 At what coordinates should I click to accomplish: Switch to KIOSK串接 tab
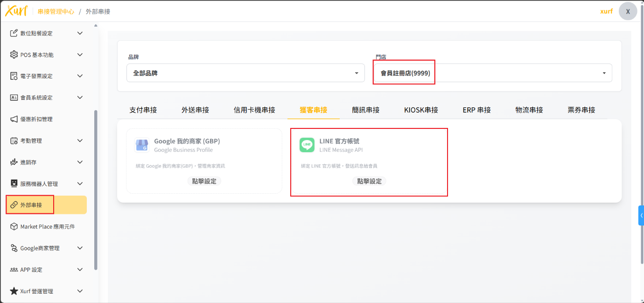(x=421, y=110)
